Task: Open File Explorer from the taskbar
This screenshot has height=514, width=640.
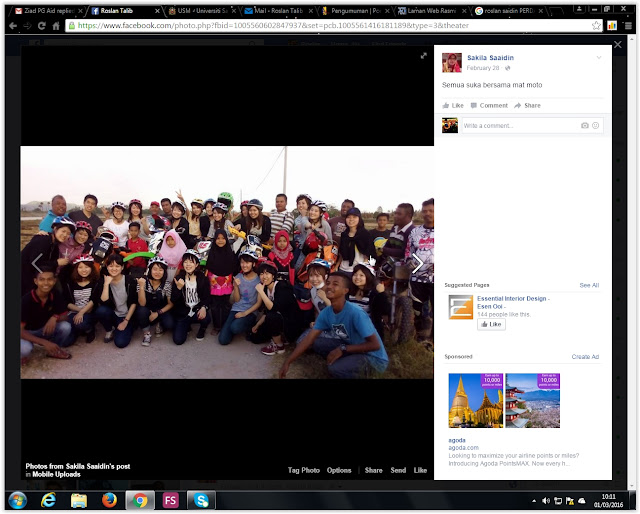Action: [79, 500]
